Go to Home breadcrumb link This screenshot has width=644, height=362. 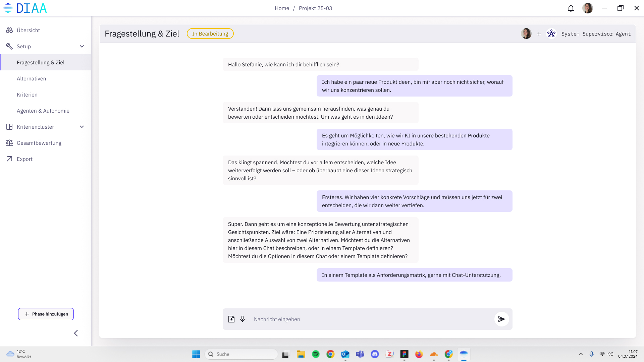(282, 8)
